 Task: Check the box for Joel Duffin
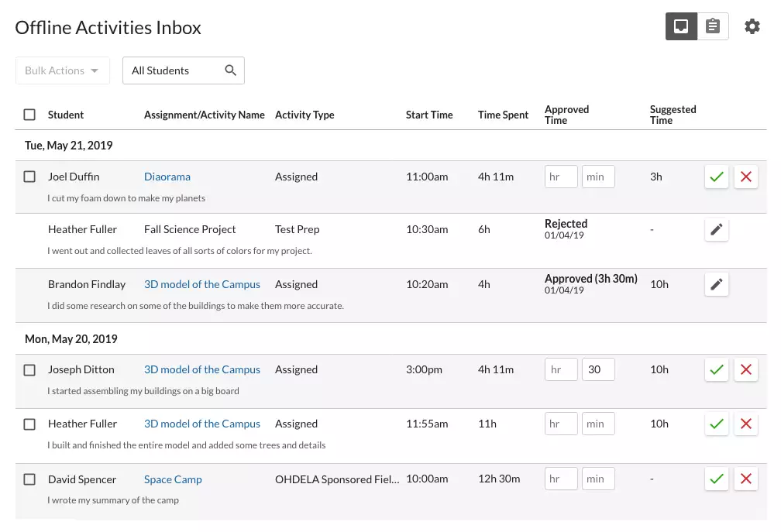[29, 177]
